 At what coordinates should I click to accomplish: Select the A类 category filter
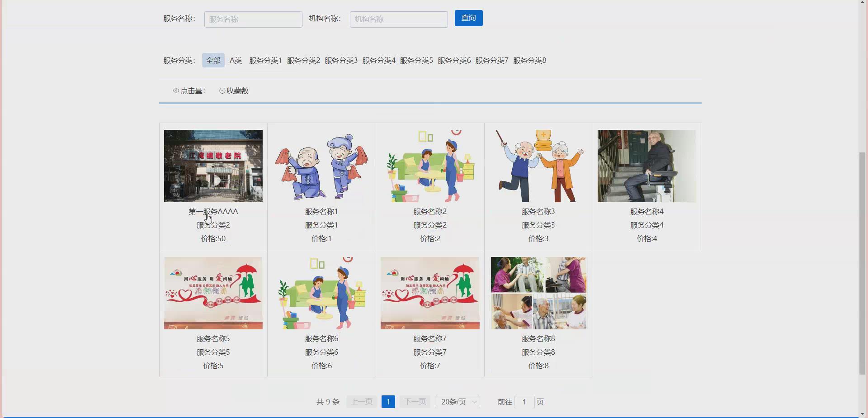(x=236, y=60)
